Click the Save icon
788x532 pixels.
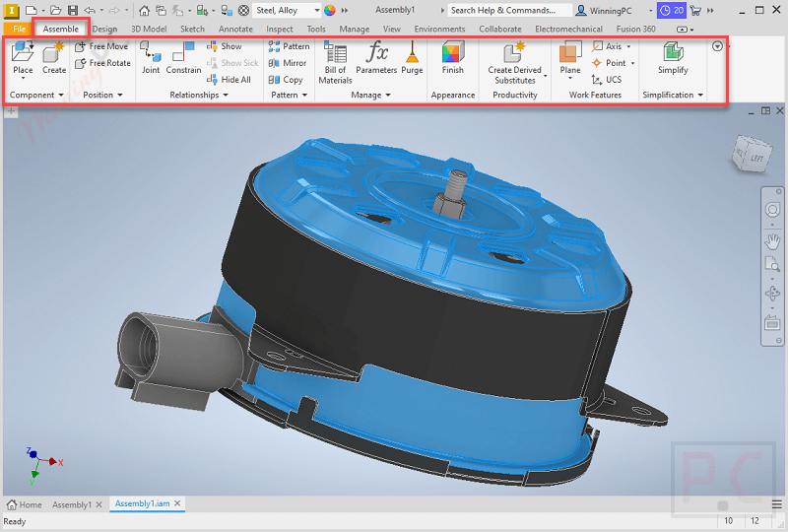click(73, 10)
